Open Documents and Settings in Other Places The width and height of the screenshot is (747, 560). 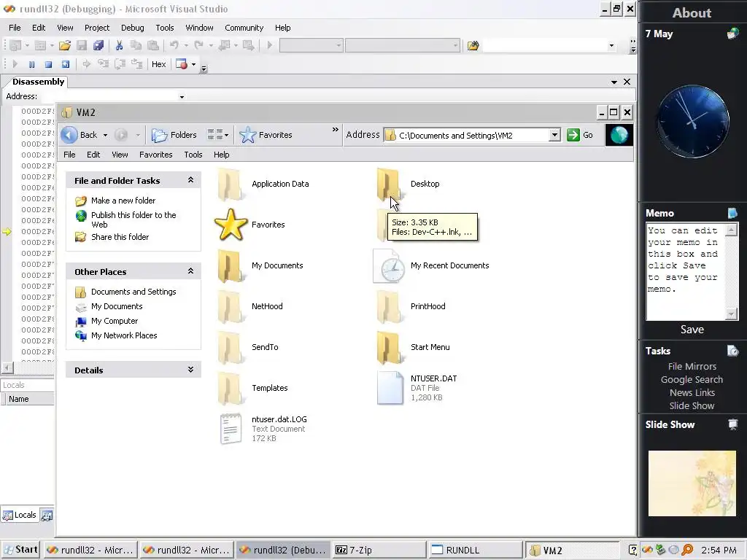133,292
